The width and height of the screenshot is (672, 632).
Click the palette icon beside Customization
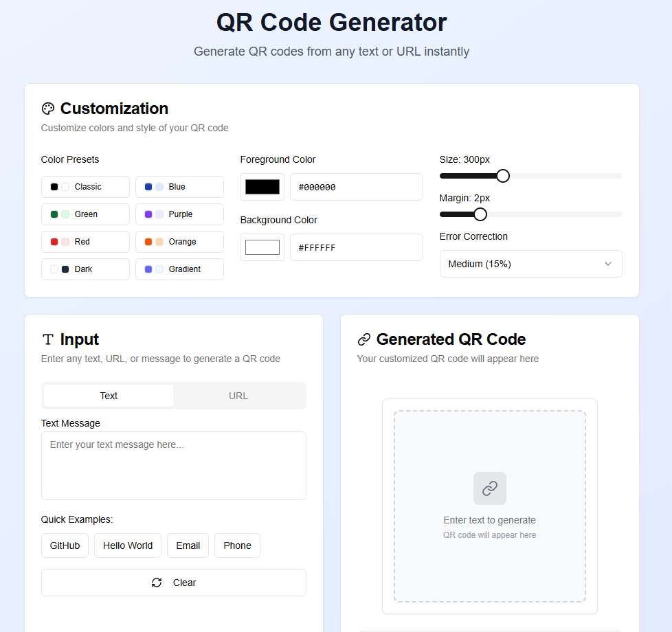[48, 109]
